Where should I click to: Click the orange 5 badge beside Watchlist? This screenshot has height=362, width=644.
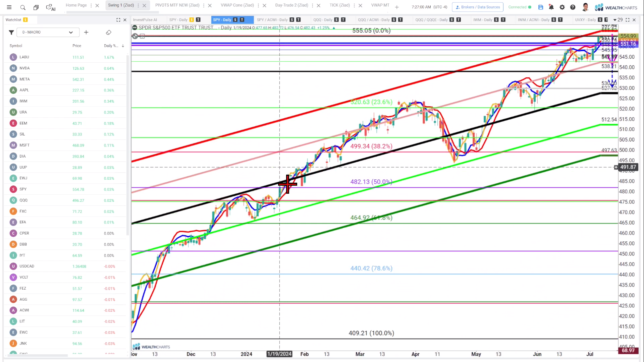pyautogui.click(x=25, y=20)
